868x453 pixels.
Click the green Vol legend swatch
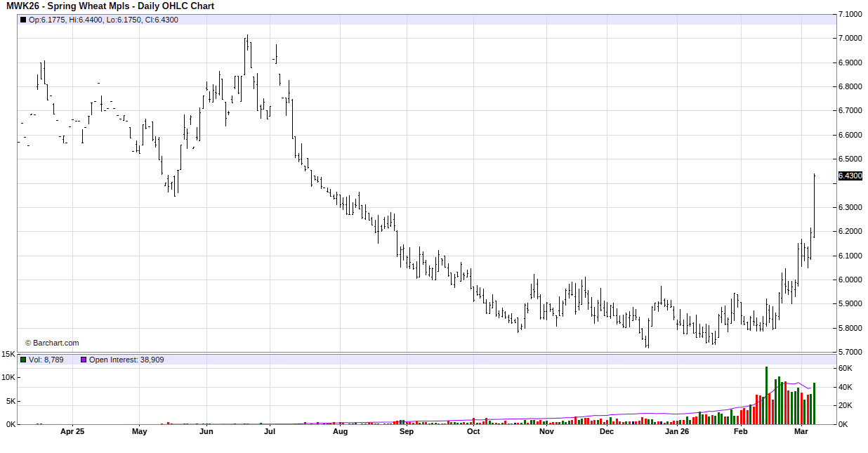point(23,360)
